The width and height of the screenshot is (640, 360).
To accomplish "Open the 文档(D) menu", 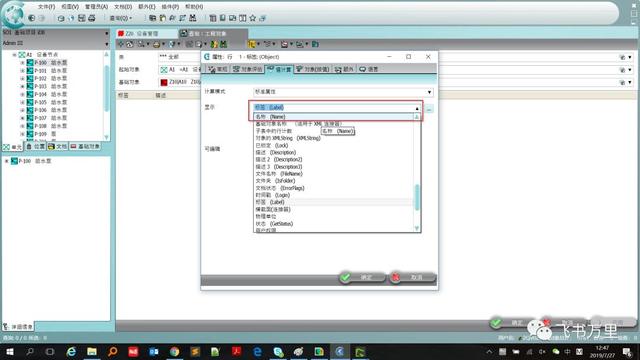I will pos(123,7).
